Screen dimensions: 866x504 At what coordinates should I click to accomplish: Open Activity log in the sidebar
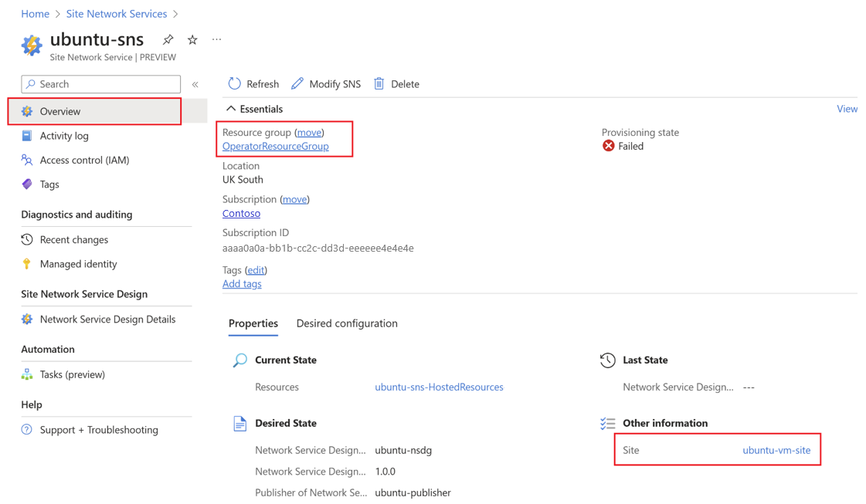coord(64,136)
